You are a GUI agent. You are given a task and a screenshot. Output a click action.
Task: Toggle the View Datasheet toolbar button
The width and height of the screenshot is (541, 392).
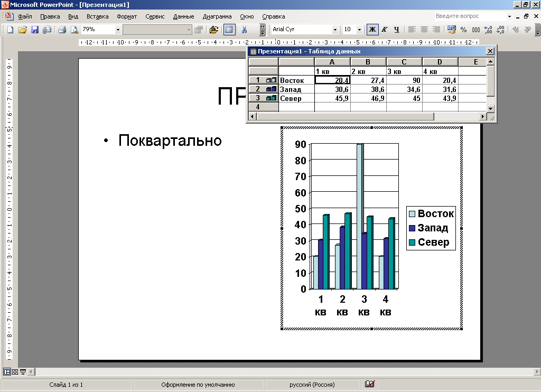coord(229,30)
